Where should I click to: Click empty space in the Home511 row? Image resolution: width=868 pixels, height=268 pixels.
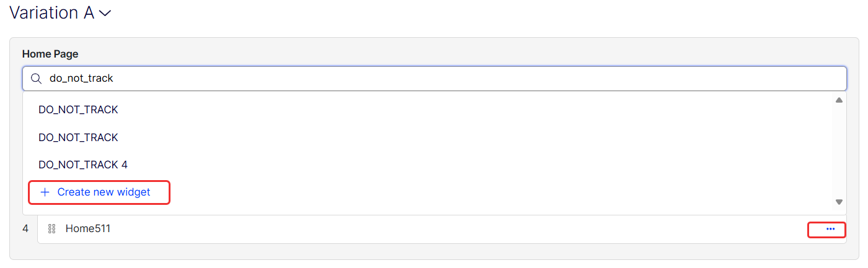point(434,229)
